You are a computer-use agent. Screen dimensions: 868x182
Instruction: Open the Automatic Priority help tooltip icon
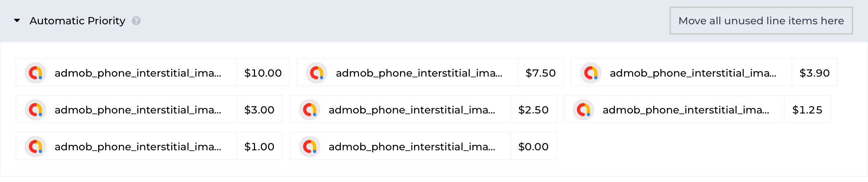tap(136, 21)
